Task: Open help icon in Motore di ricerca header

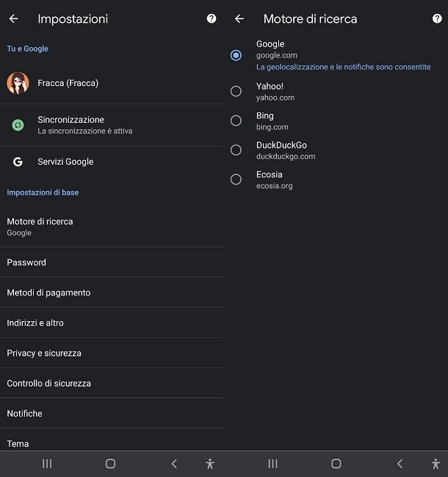Action: pyautogui.click(x=437, y=18)
